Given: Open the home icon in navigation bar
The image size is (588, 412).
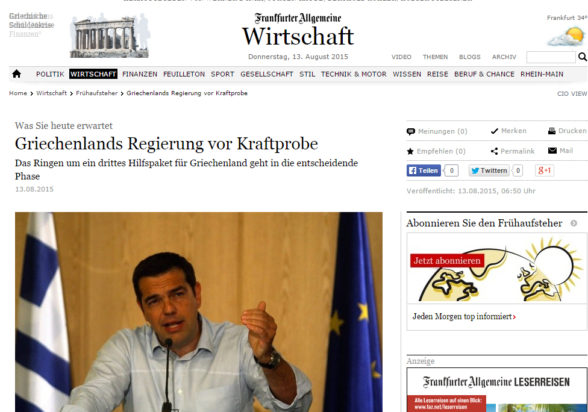Looking at the screenshot, I should tap(16, 74).
